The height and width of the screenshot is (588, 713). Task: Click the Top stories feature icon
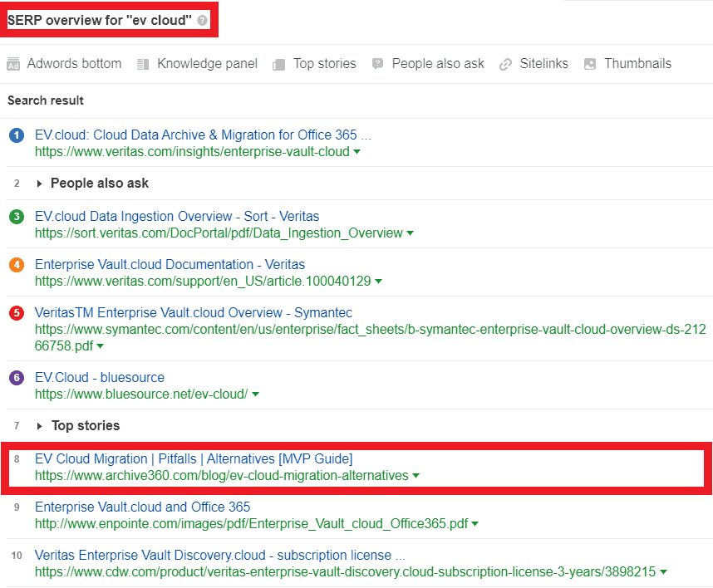pyautogui.click(x=278, y=65)
